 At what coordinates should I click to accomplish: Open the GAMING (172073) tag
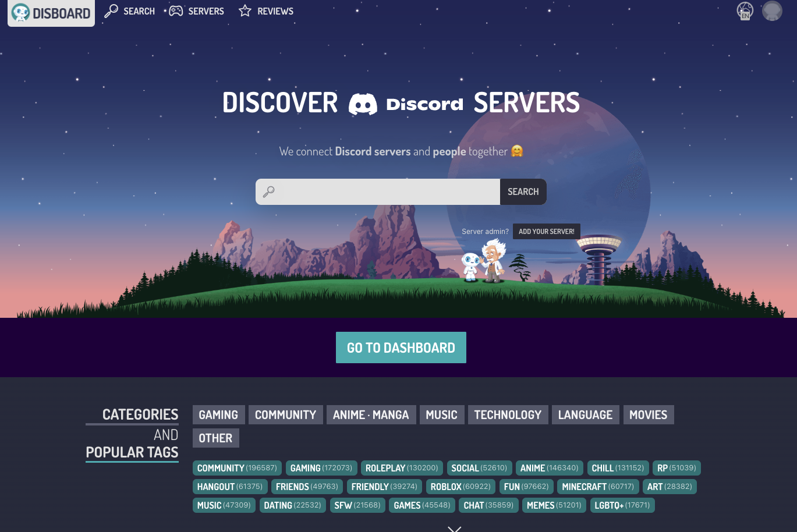tap(321, 468)
